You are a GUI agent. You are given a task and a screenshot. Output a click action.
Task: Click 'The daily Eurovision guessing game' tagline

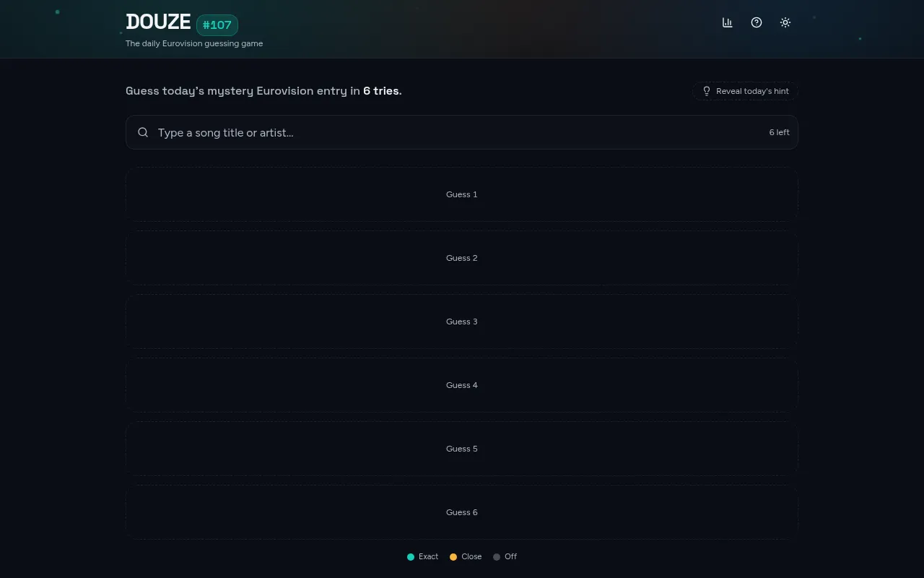click(x=194, y=43)
